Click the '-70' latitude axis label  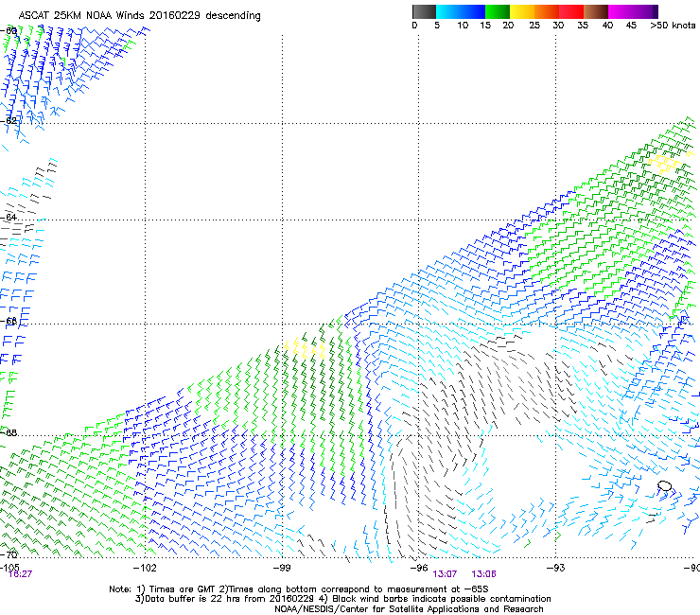point(9,554)
